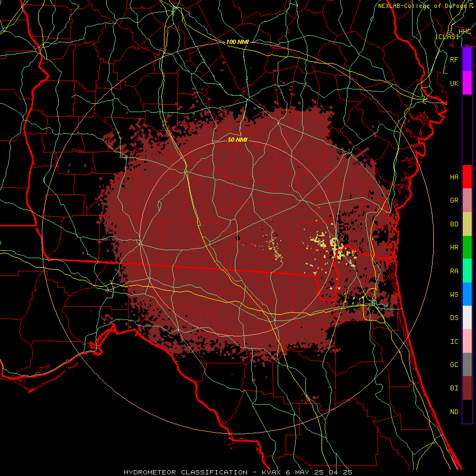Click the BI dark red legend swatch

pyautogui.click(x=467, y=388)
